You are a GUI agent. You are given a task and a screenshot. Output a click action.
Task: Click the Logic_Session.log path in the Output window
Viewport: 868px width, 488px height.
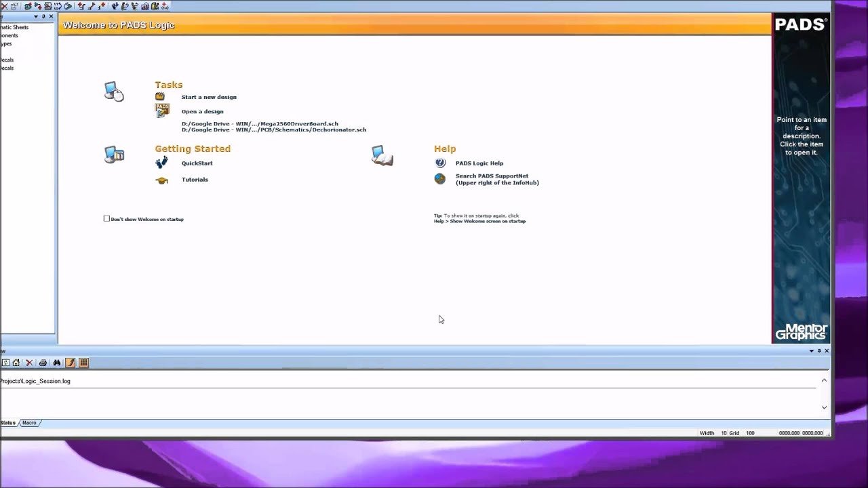(x=35, y=381)
